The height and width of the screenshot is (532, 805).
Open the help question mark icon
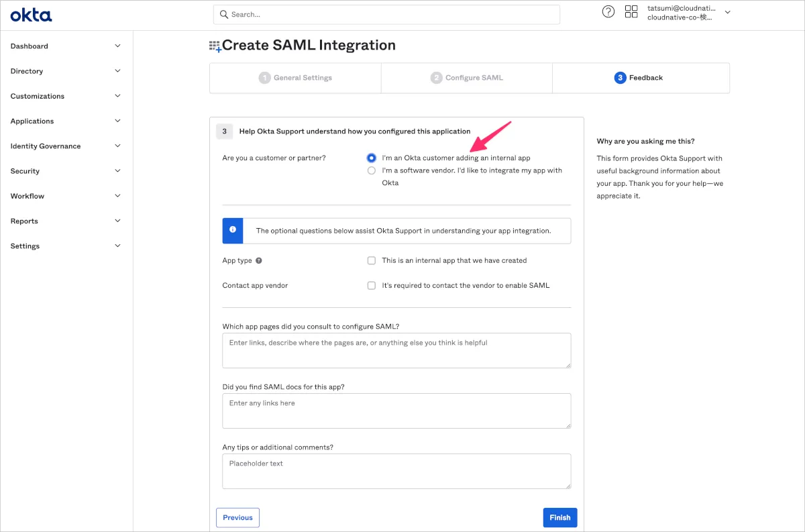(x=608, y=11)
